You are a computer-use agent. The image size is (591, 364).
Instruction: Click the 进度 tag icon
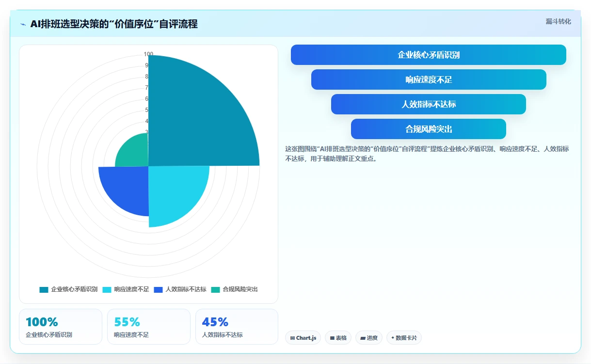[363, 338]
